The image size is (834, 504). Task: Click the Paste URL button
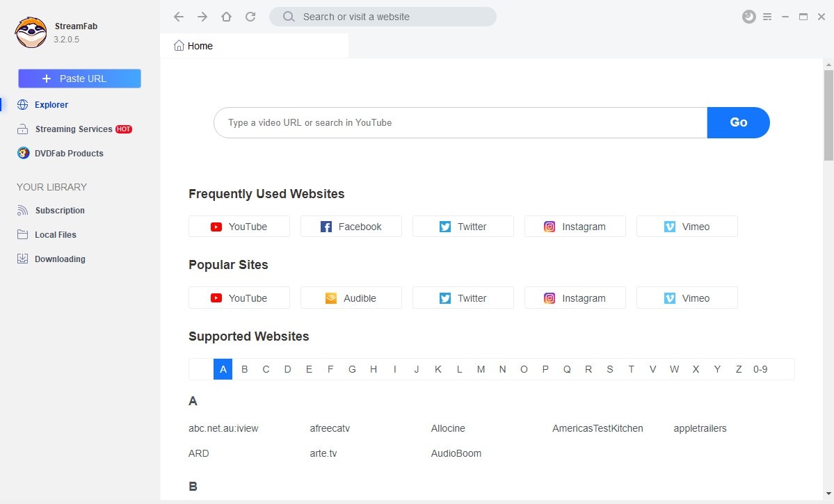coord(79,79)
